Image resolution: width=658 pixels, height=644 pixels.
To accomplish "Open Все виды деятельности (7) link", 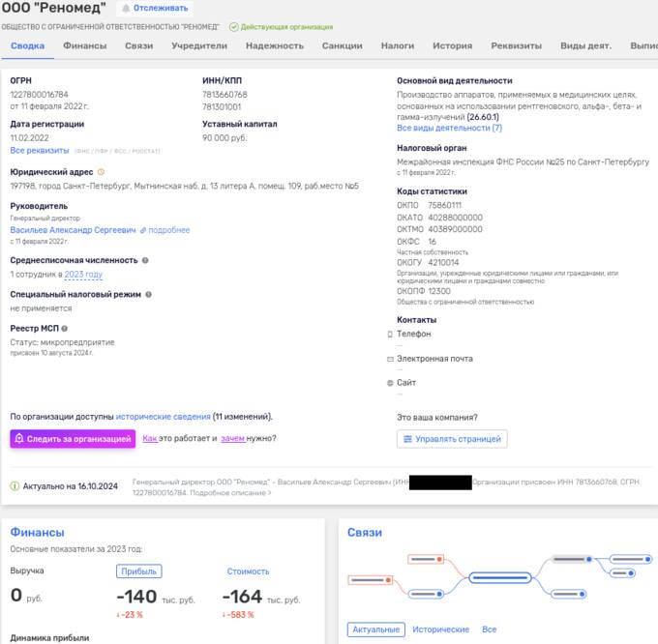I will pos(449,128).
